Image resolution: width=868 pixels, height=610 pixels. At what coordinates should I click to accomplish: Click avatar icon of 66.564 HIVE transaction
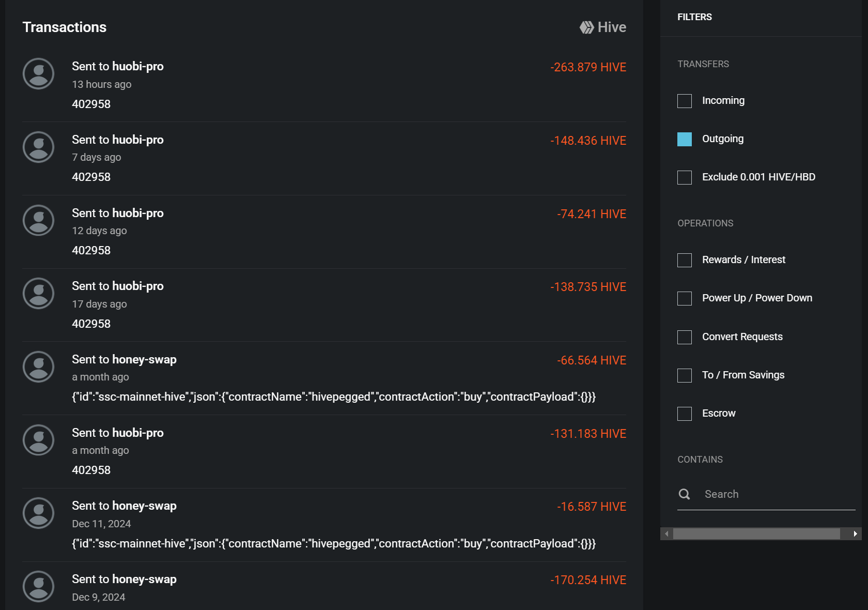click(39, 367)
